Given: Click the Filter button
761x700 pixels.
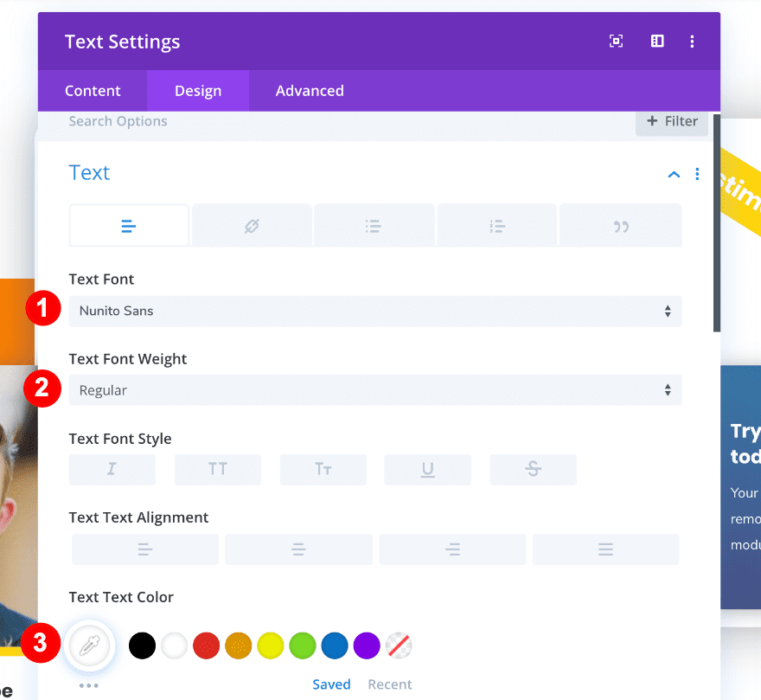Looking at the screenshot, I should (672, 121).
